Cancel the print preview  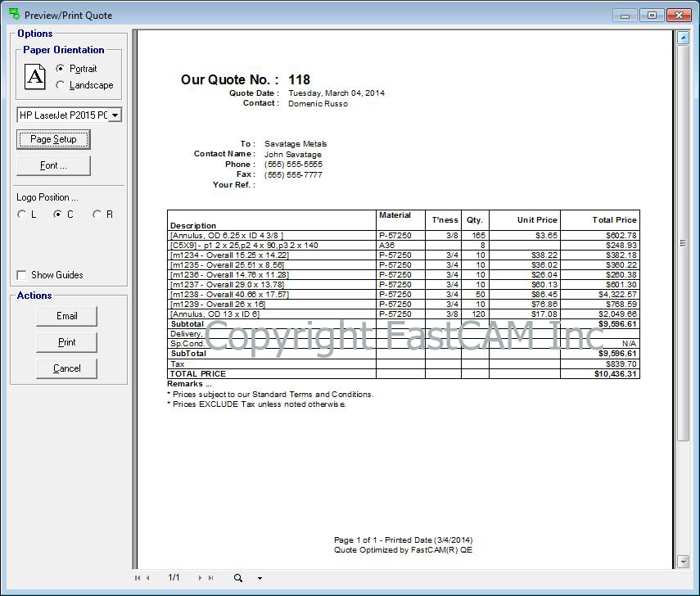tap(66, 368)
